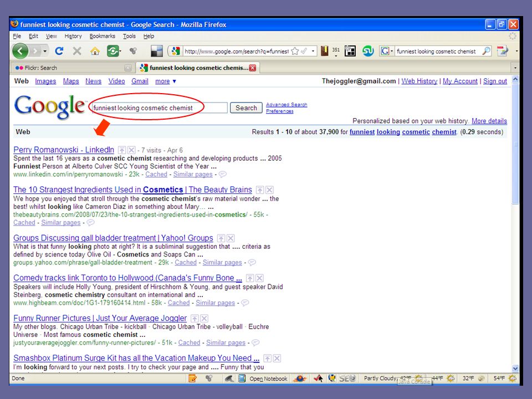Open the list all tabs dropdown
This screenshot has height=399, width=532.
(x=515, y=68)
